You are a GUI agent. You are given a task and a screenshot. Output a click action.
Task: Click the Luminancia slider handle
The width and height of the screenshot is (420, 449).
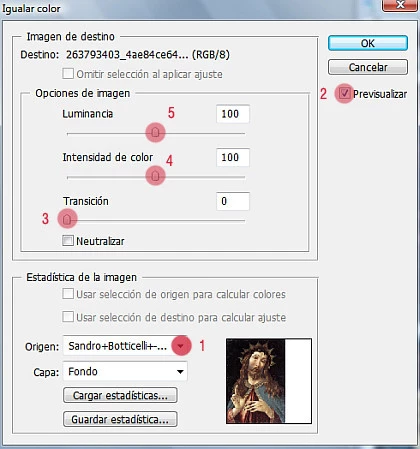click(x=155, y=133)
